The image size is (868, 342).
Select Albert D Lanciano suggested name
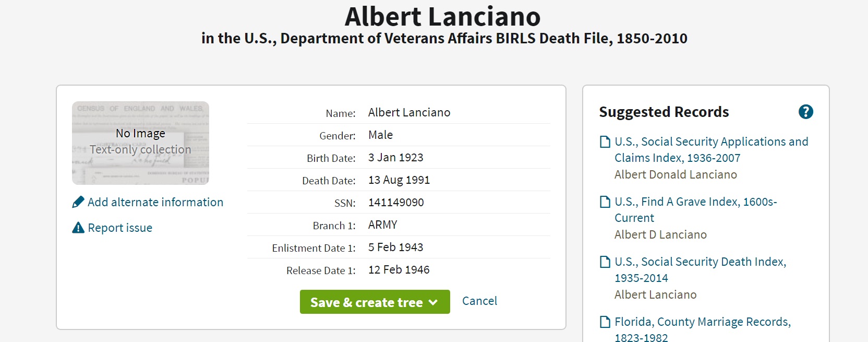660,234
